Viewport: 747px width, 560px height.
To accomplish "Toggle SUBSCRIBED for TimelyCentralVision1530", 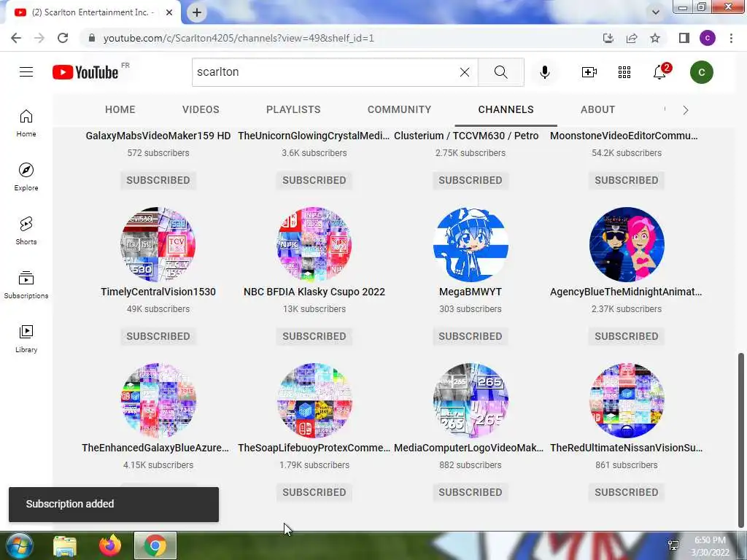I will click(158, 336).
